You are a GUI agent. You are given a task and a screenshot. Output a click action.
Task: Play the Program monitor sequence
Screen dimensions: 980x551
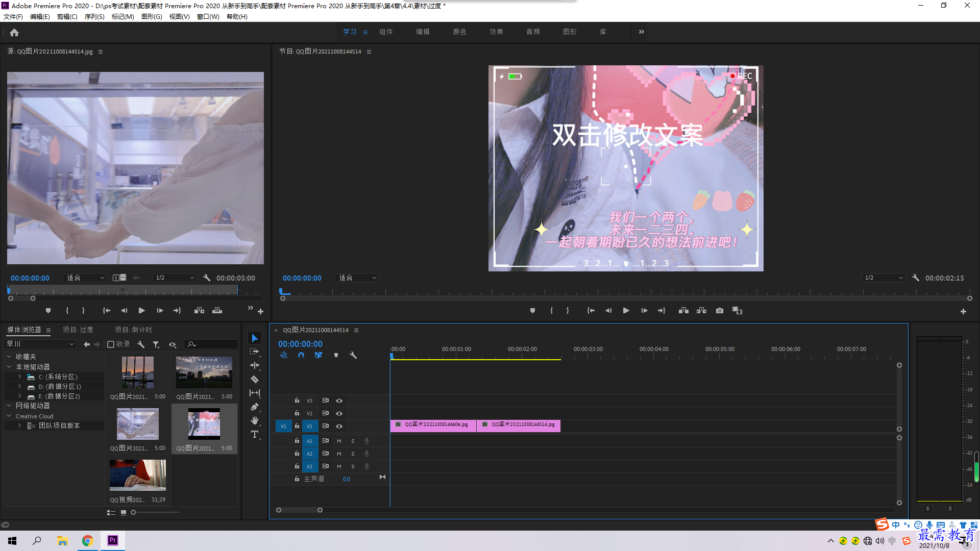pyautogui.click(x=626, y=311)
